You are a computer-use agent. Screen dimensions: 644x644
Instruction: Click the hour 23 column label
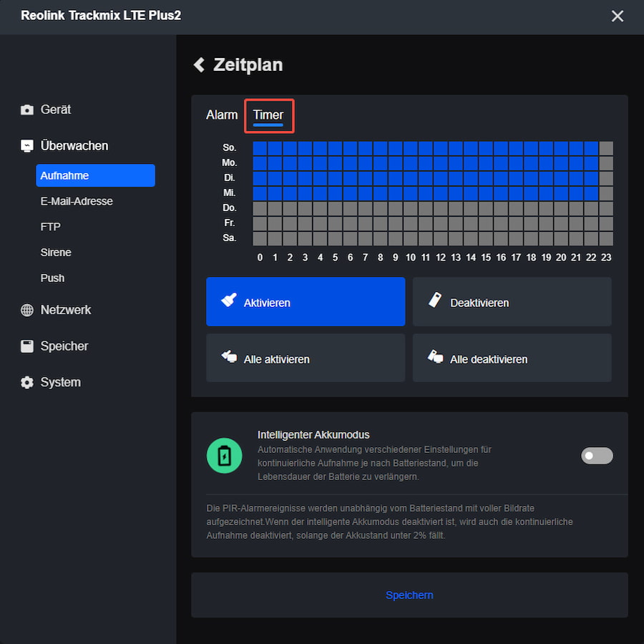606,258
